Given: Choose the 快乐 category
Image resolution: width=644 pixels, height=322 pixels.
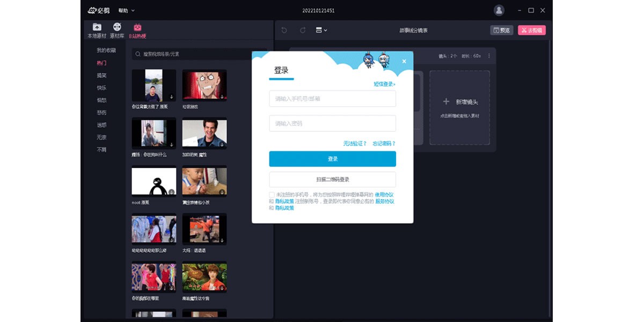Looking at the screenshot, I should 101,87.
